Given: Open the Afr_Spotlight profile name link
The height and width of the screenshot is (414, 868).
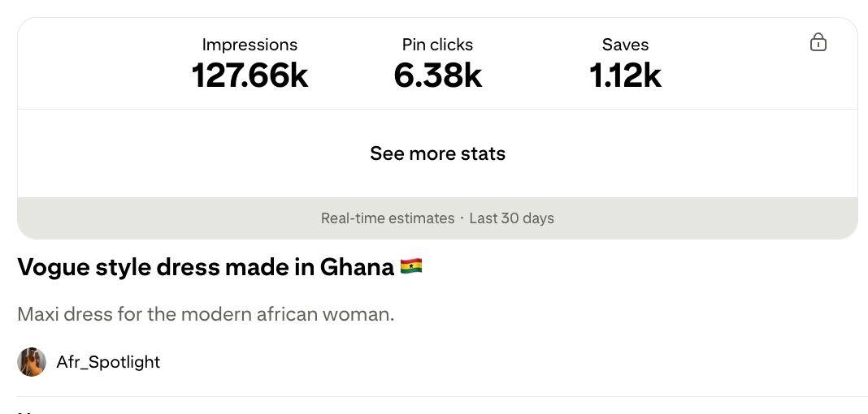Looking at the screenshot, I should coord(108,362).
